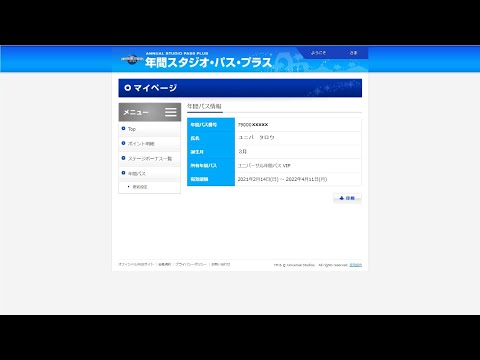Image resolution: width=480 pixels, height=360 pixels.
Task: Click the 誕生月 blue label cell
Action: 211,152
